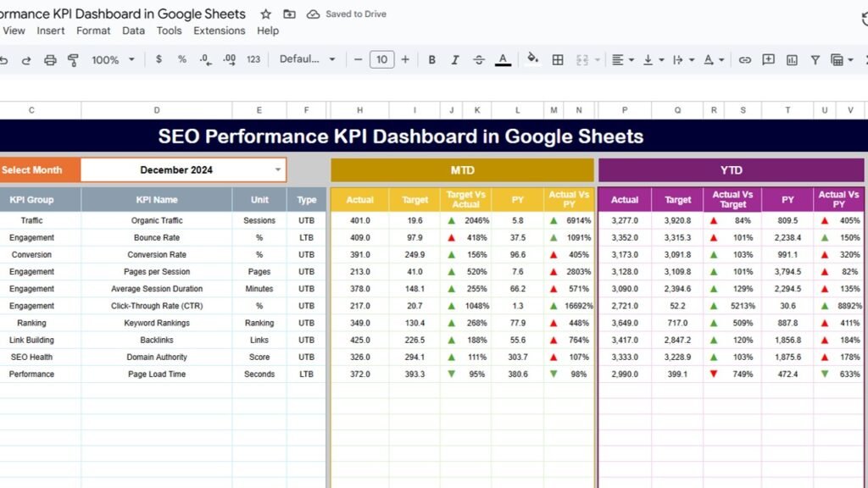
Task: Click the Format as currency icon
Action: pos(158,59)
